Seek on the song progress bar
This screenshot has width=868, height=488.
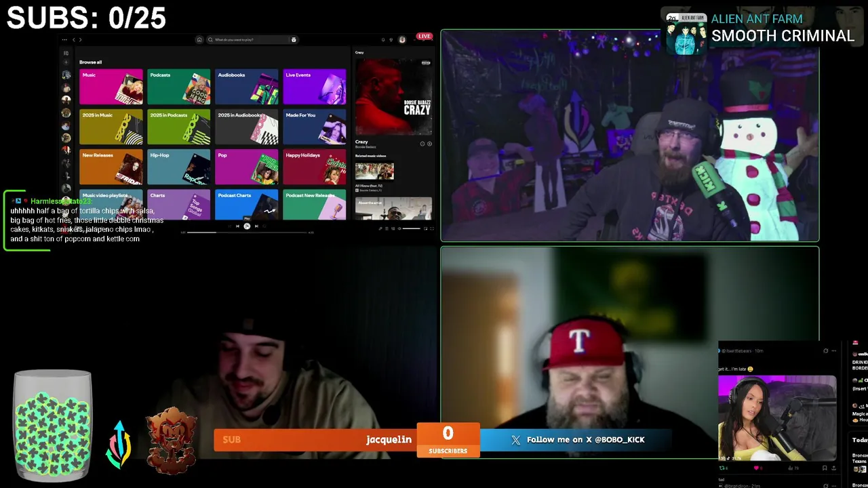247,232
